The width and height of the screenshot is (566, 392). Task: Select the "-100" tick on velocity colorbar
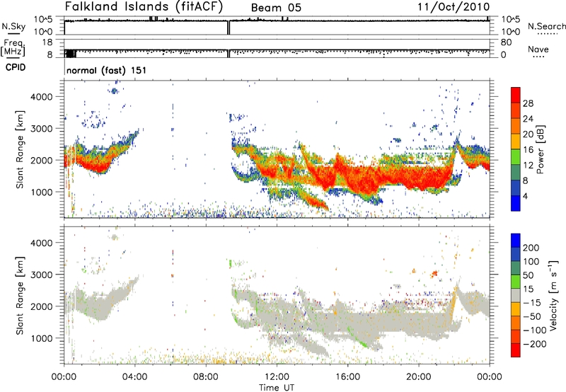pyautogui.click(x=535, y=330)
